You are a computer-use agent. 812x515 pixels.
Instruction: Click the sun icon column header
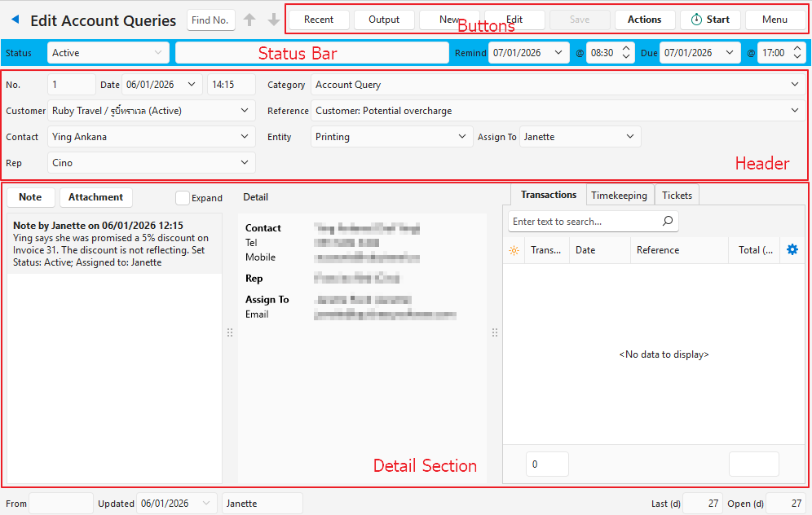click(x=514, y=250)
